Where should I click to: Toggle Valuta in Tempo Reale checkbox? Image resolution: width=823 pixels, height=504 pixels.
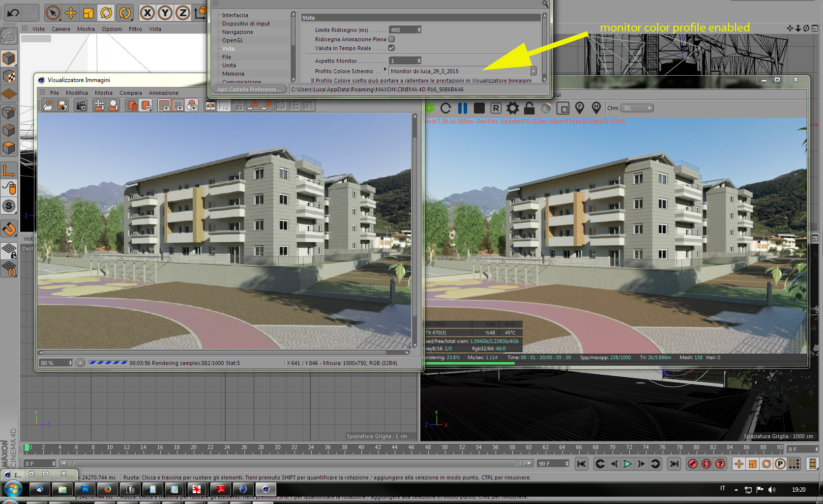tap(392, 48)
